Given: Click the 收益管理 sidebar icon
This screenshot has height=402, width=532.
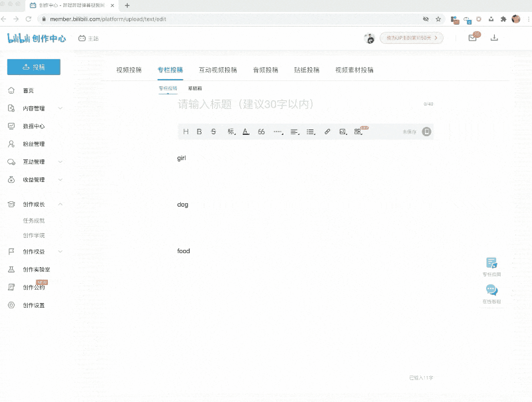Looking at the screenshot, I should 11,179.
